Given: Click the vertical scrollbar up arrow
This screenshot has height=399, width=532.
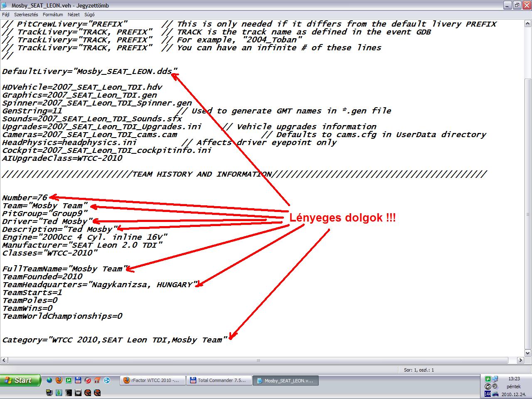Looking at the screenshot, I should [528, 23].
